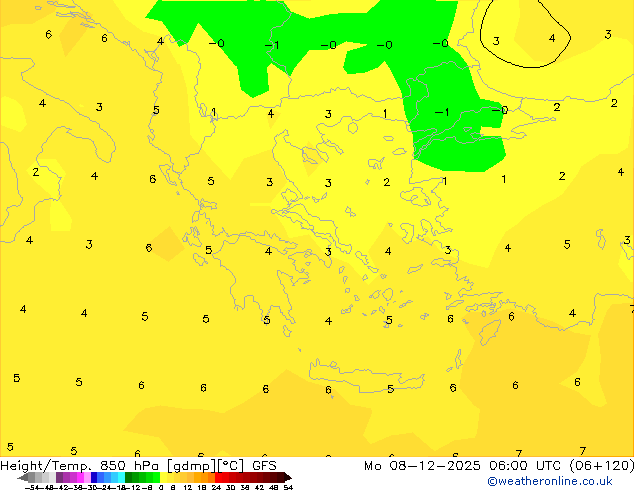Select the bright green legend swatch beside yellow
Viewport: 634px width, 490px height.
click(x=156, y=477)
